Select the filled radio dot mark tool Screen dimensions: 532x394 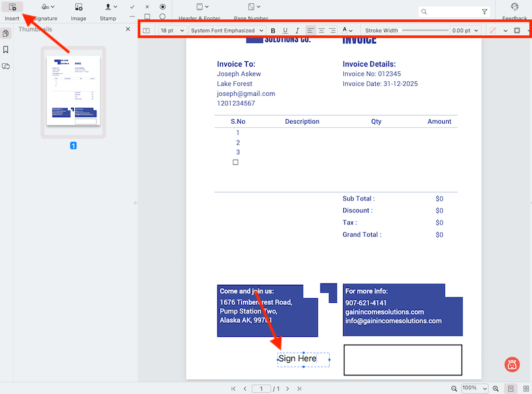pos(162,7)
